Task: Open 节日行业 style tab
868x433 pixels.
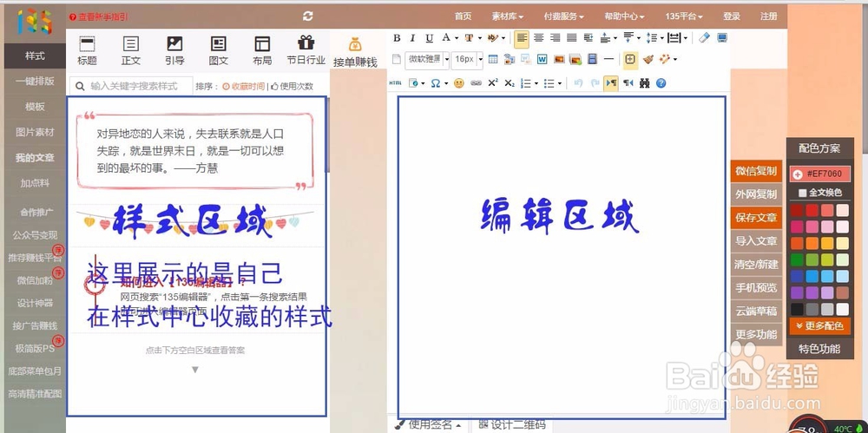Action: [306, 51]
